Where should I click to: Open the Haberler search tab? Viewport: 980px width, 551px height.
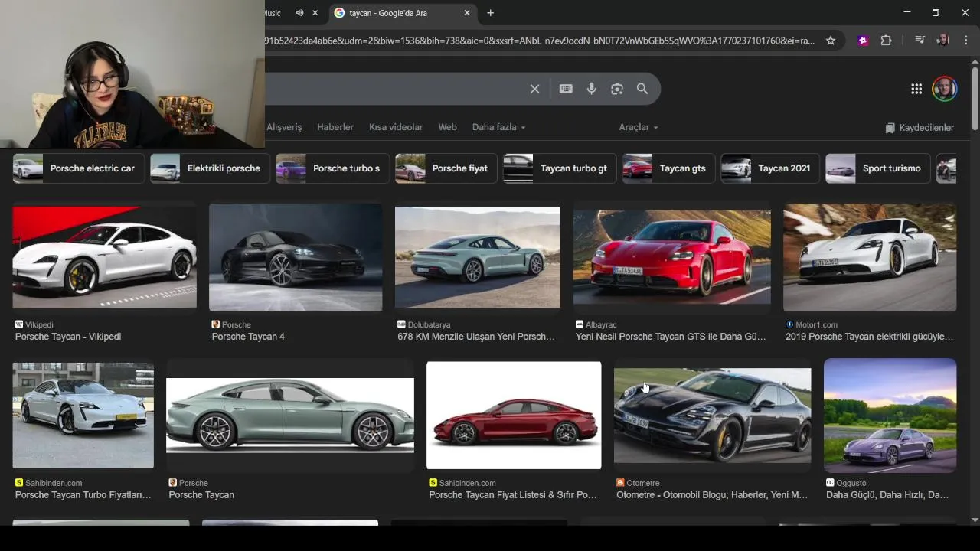pos(335,127)
